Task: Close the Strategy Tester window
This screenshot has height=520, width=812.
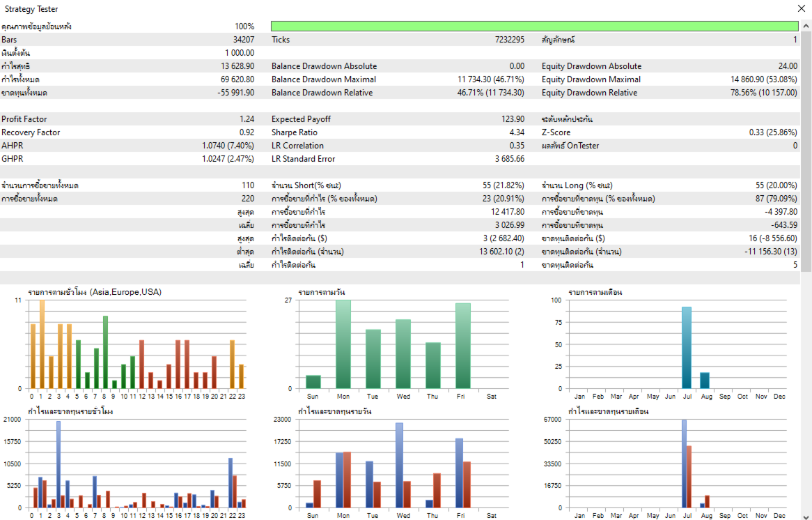Action: pos(801,8)
